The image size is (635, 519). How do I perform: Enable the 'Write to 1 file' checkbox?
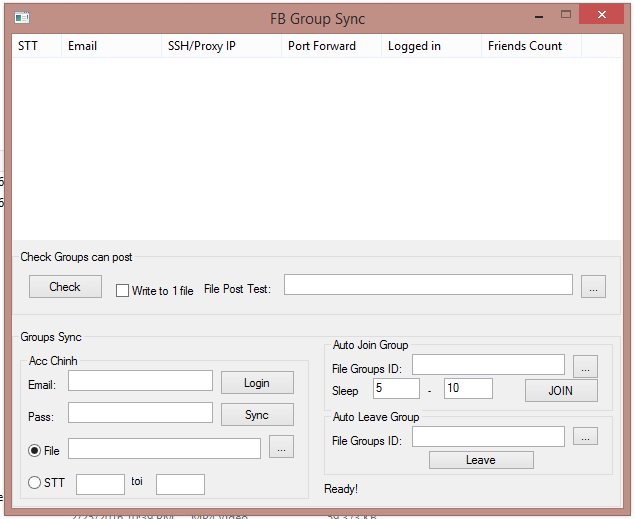(x=123, y=291)
